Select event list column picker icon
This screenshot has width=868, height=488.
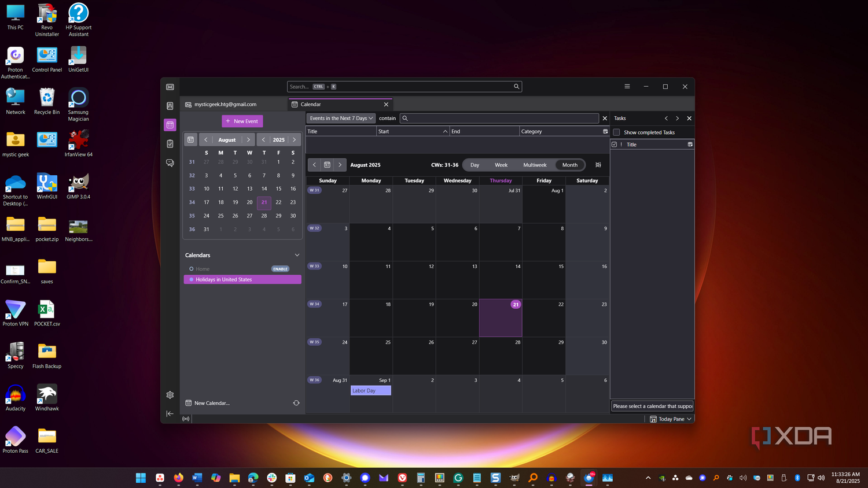[605, 131]
